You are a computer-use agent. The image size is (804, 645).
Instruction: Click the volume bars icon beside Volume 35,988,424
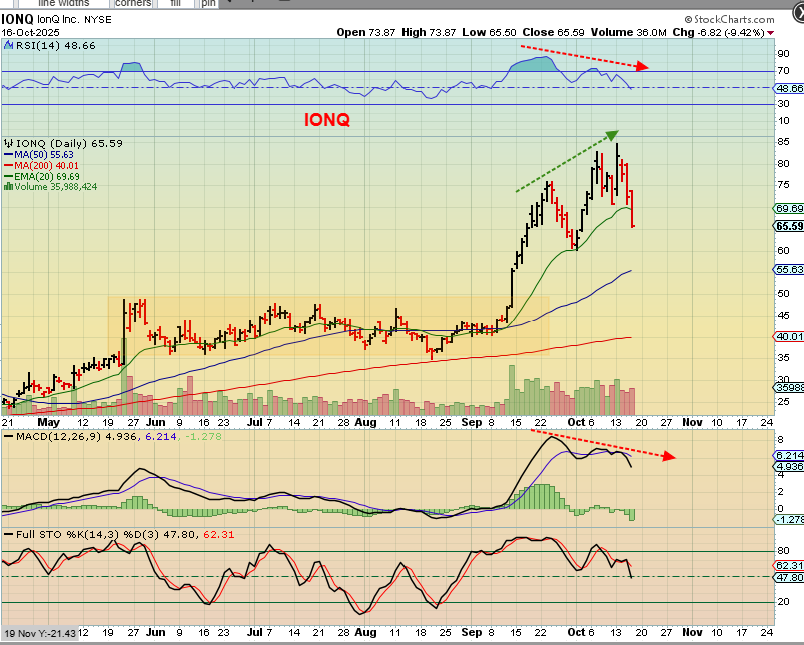(x=8, y=187)
